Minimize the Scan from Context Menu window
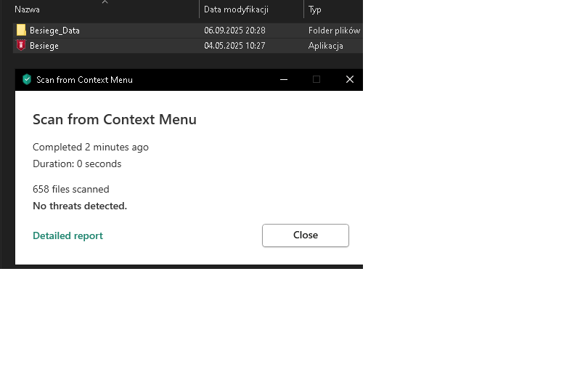The height and width of the screenshot is (383, 588). [x=283, y=80]
